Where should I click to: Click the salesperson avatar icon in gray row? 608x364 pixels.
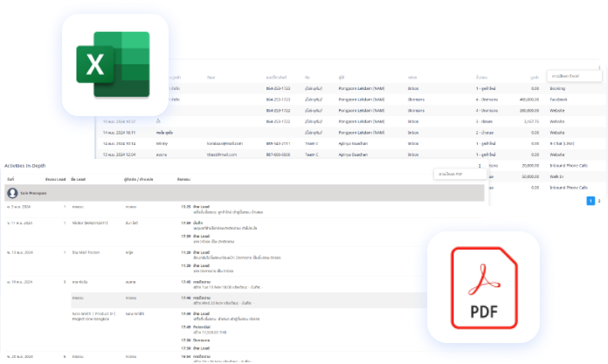(x=12, y=193)
